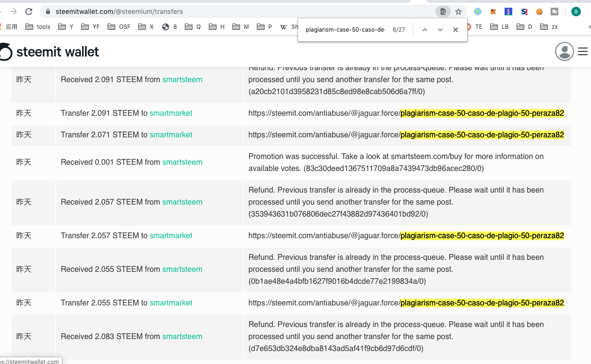This screenshot has width=591, height=364.
Task: Open the X bookmark folder
Action: [146, 27]
